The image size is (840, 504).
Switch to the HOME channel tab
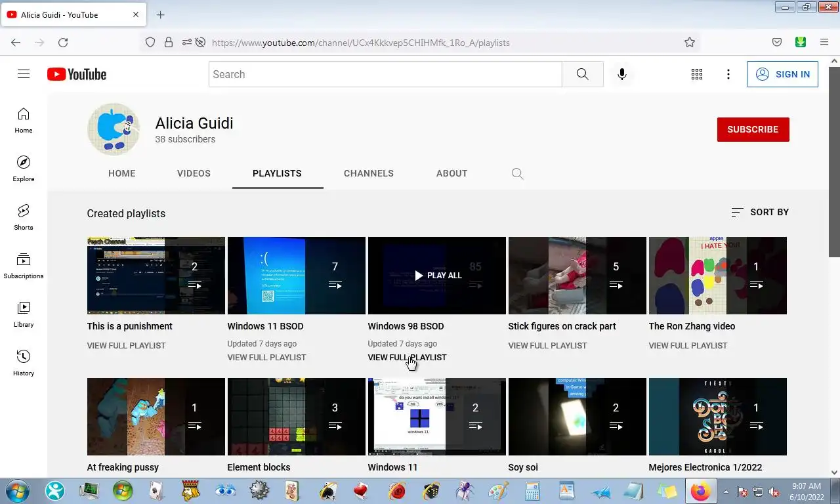tap(122, 173)
